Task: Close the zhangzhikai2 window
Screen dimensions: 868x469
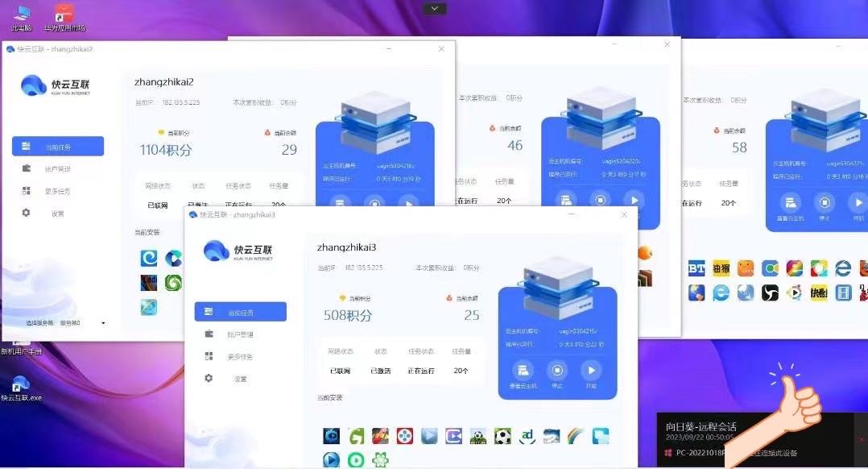Action: pyautogui.click(x=441, y=48)
